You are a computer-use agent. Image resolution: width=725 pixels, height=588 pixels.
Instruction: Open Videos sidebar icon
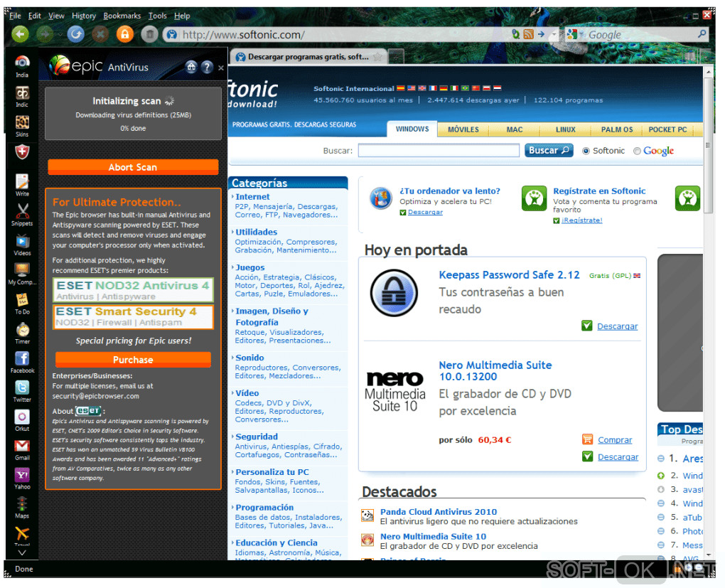(22, 245)
